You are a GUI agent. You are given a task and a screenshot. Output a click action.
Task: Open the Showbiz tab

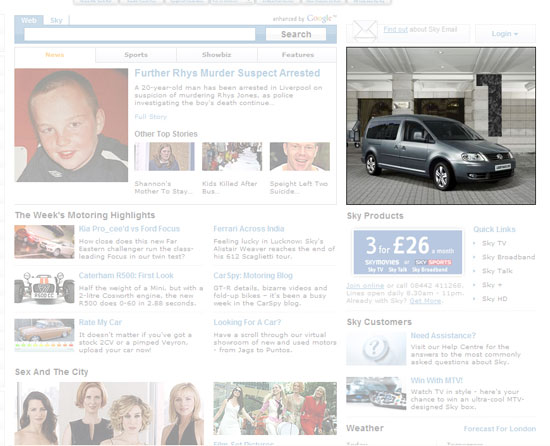coord(216,55)
